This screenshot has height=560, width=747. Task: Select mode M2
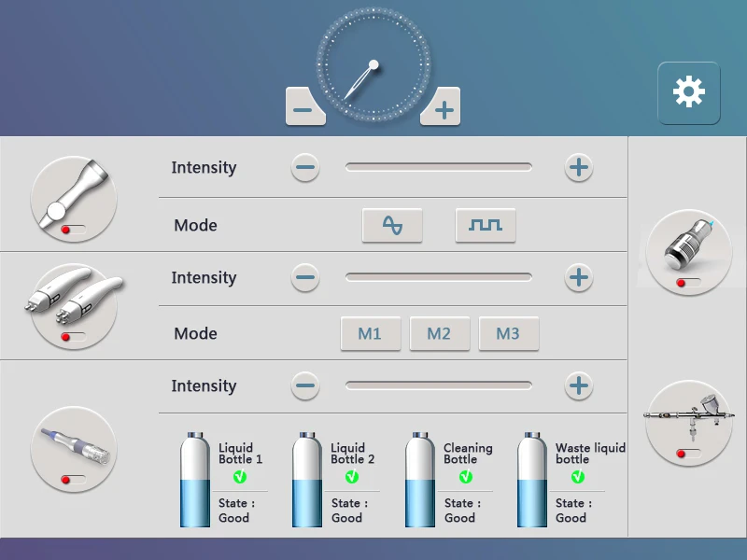point(439,333)
